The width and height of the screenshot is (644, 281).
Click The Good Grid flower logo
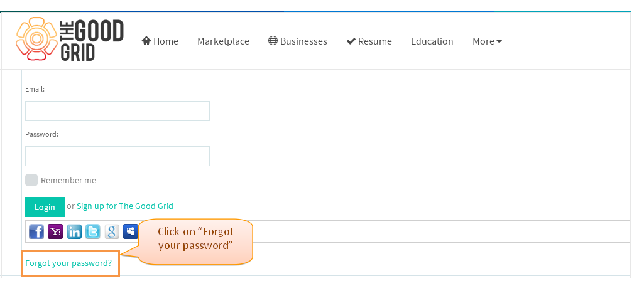point(36,40)
